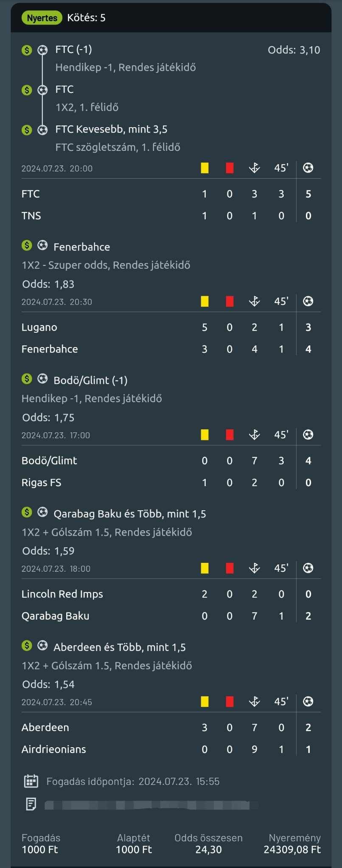The image size is (342, 868).
Task: Click the calendar icon beside Fogadás időpontja
Action: pyautogui.click(x=31, y=781)
